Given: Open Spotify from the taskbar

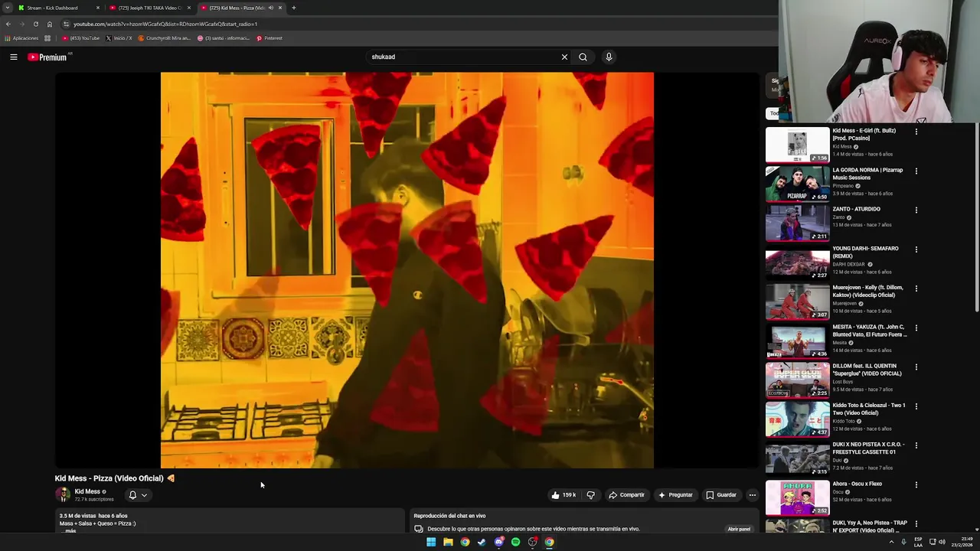Looking at the screenshot, I should pyautogui.click(x=515, y=542).
